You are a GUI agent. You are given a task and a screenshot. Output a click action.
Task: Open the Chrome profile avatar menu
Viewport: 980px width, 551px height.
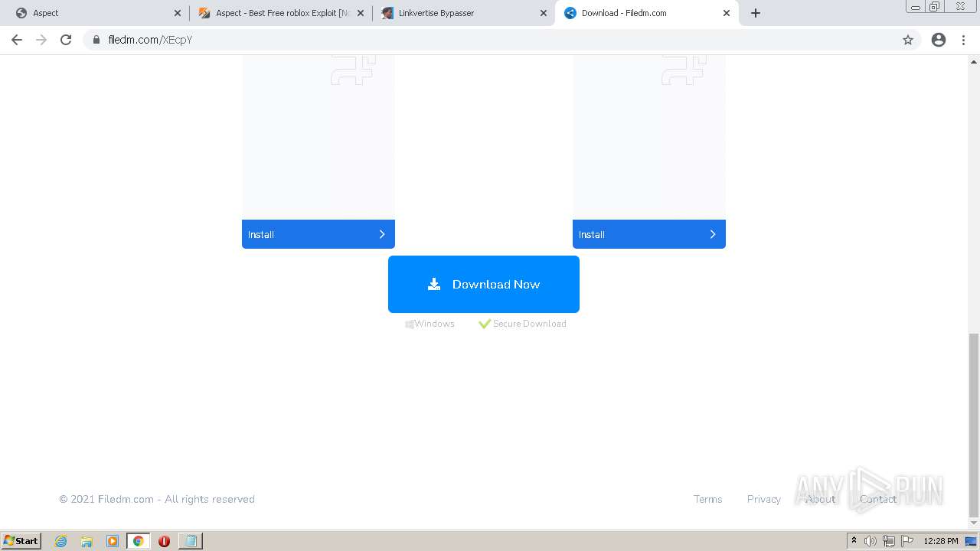coord(939,40)
